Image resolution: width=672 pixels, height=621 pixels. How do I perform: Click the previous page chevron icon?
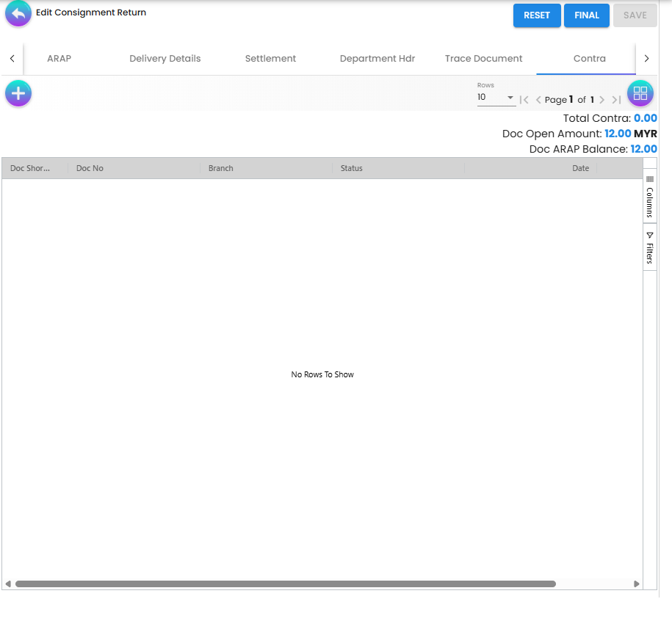pyautogui.click(x=539, y=99)
